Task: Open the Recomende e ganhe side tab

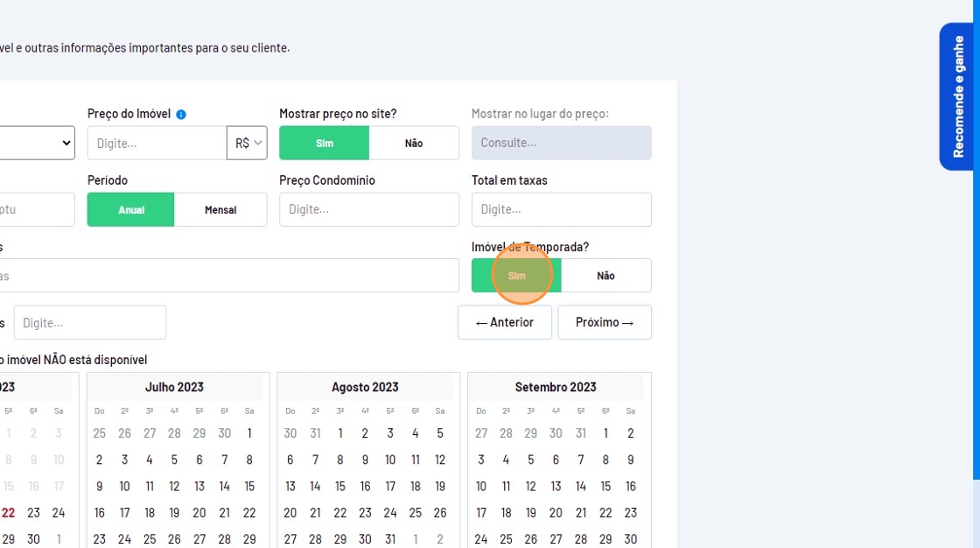Action: coord(958,96)
